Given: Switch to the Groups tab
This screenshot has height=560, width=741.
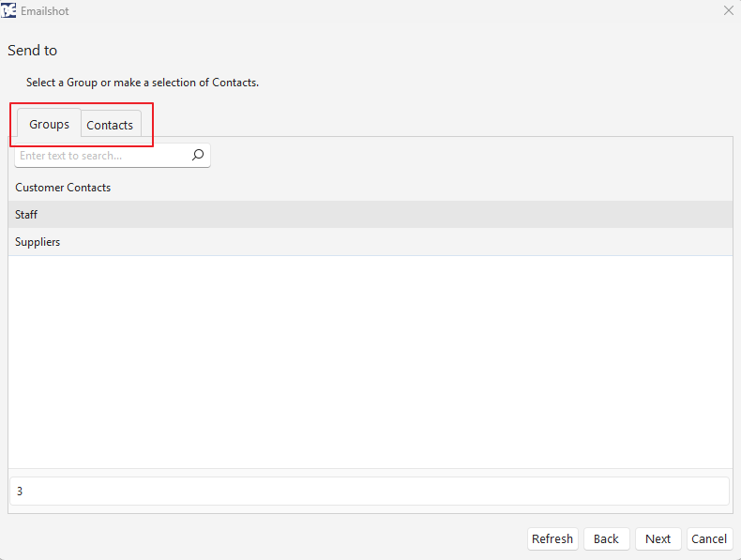Looking at the screenshot, I should tap(49, 124).
